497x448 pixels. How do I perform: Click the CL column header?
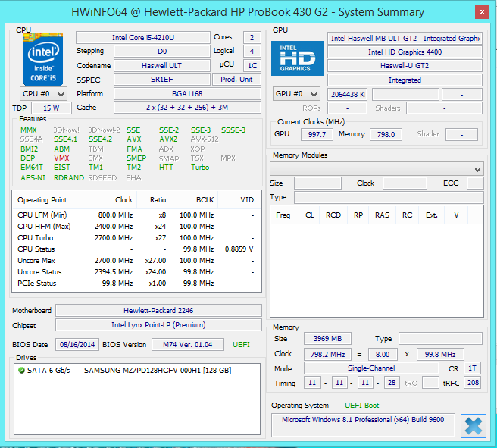pyautogui.click(x=309, y=215)
